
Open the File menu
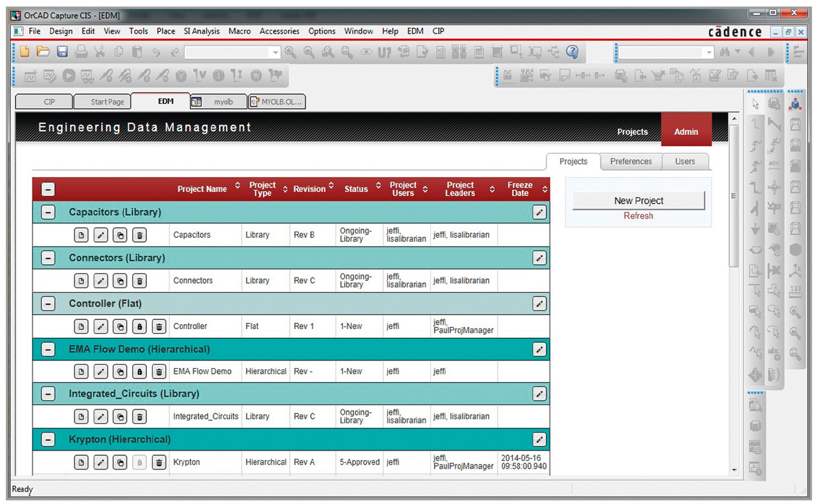[34, 31]
